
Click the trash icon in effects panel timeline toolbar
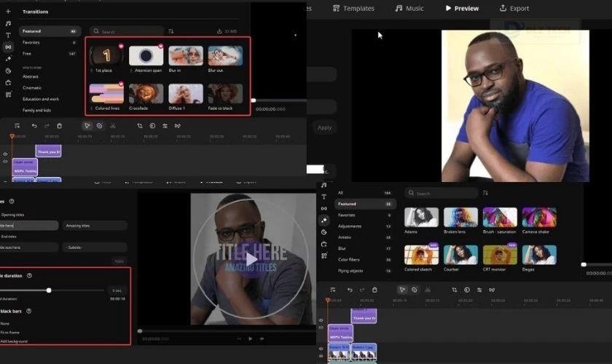[x=374, y=290]
